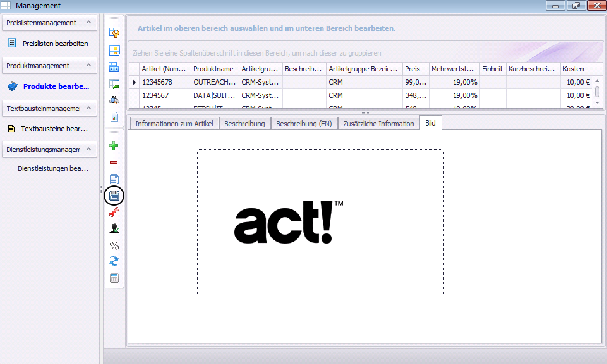
Task: Open the red wrench tools icon
Action: [114, 212]
